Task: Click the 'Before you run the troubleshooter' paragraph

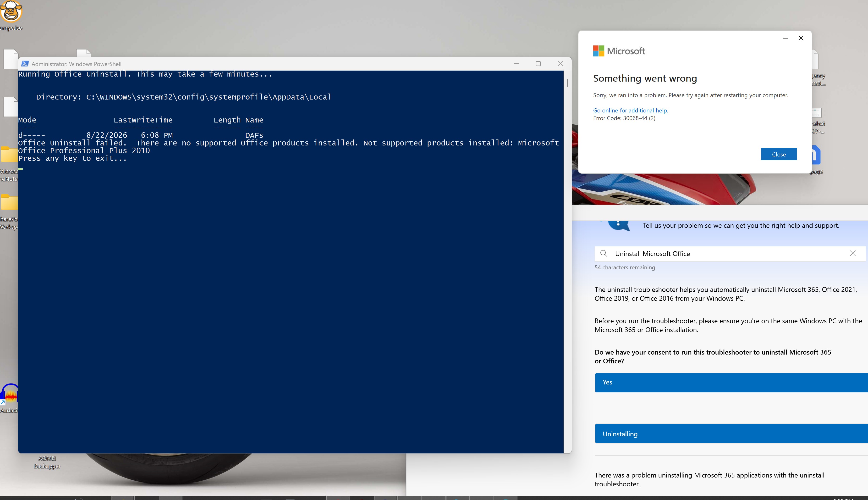Action: 728,325
